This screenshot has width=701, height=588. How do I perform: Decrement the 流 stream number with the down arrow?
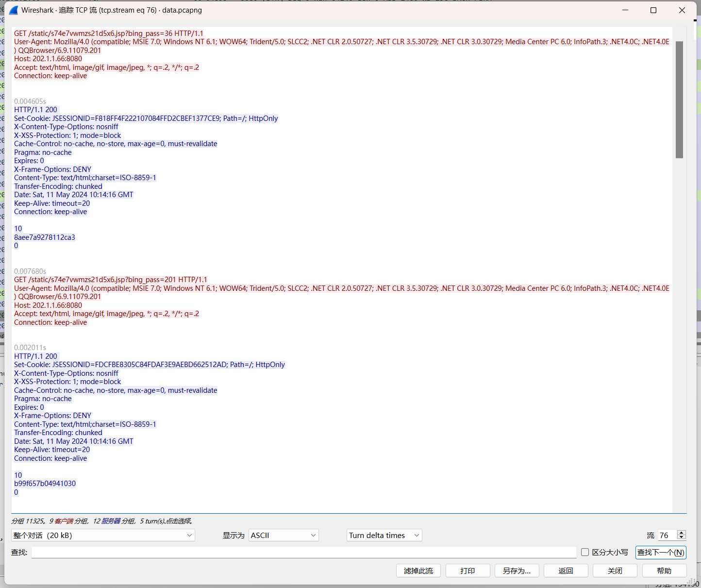point(681,538)
